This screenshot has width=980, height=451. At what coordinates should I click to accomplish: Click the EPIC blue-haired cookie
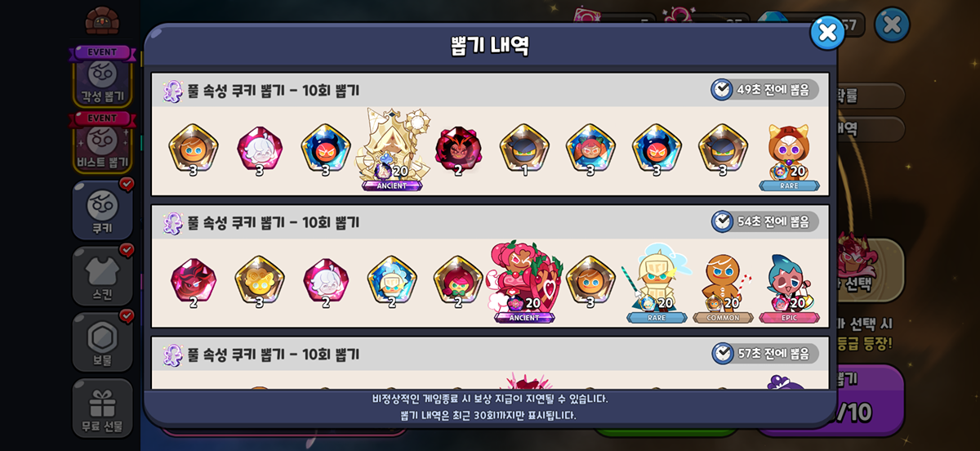pos(789,285)
